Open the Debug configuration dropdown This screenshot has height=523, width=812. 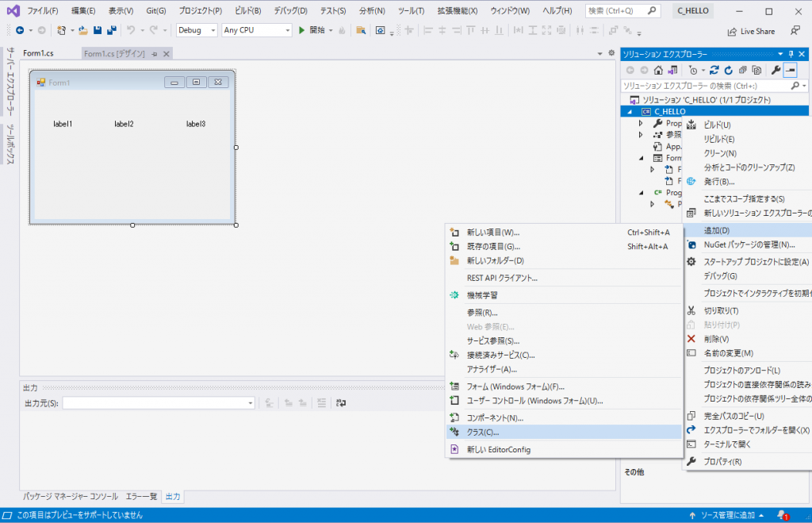click(197, 30)
